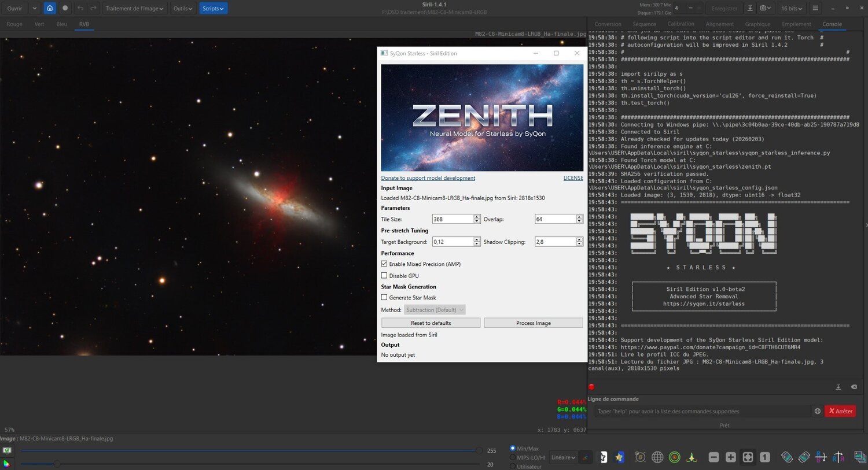This screenshot has width=868, height=470.
Task: Select MIPS-LO/HI radio button
Action: pos(513,457)
